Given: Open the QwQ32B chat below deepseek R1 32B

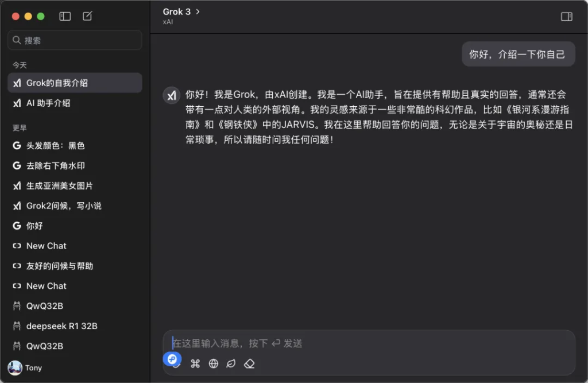Looking at the screenshot, I should tap(75, 346).
